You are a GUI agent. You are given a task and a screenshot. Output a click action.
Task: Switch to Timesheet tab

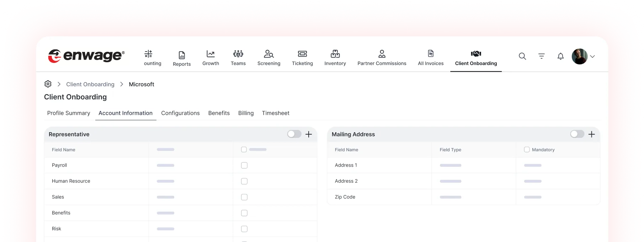pos(276,113)
